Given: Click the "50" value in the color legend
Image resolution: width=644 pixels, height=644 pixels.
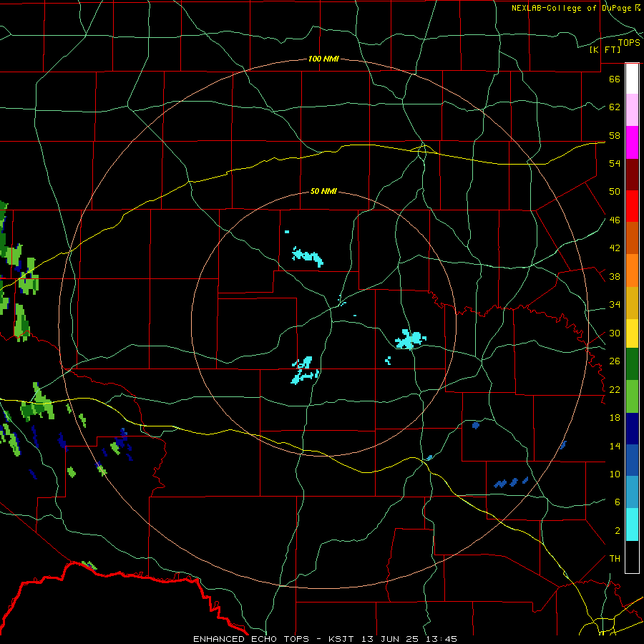Looking at the screenshot, I should [x=615, y=191].
